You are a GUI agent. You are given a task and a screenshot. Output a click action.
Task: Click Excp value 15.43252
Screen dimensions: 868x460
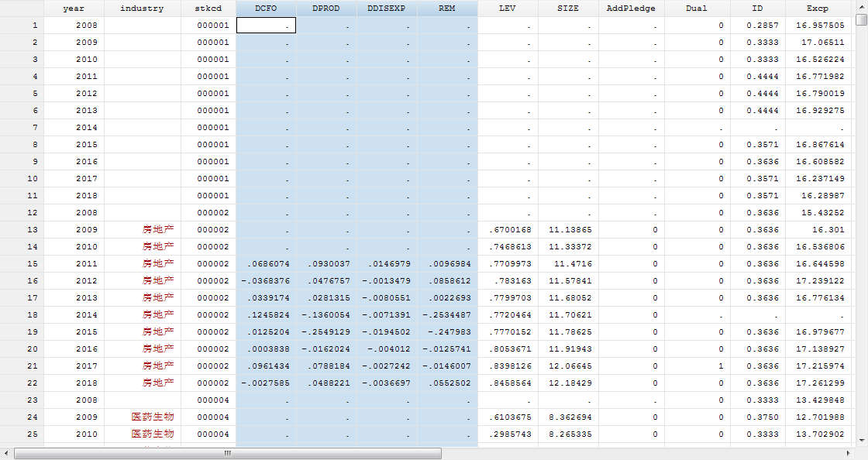pos(823,212)
